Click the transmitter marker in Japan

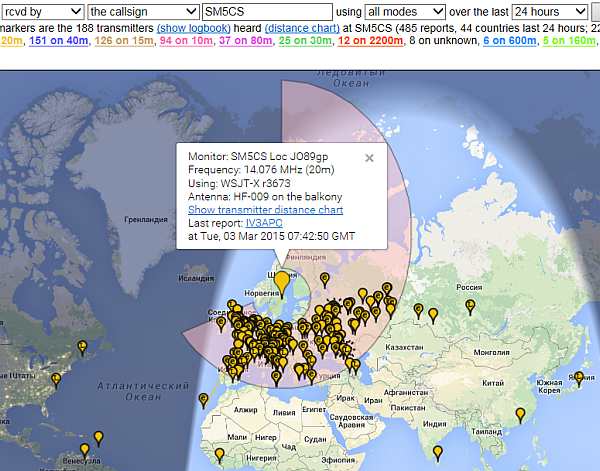pyautogui.click(x=579, y=378)
